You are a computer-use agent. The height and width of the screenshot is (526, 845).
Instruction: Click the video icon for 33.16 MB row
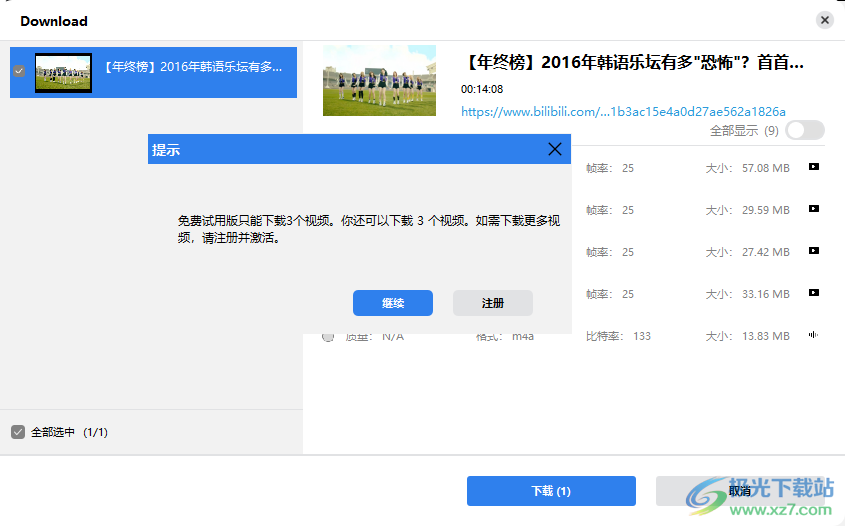[x=814, y=293]
